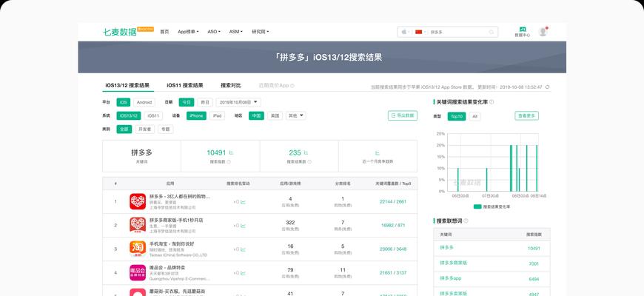Open rank trend icon in 手机淘宝 row
The image size is (644, 296).
(243, 249)
